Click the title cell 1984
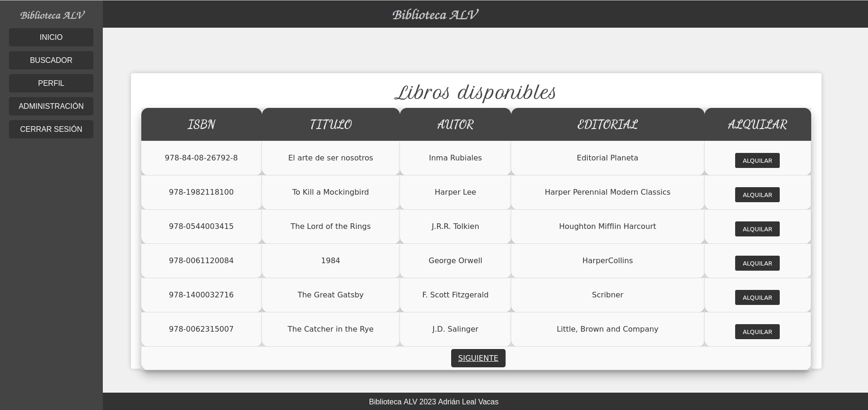The height and width of the screenshot is (410, 868). pyautogui.click(x=330, y=260)
